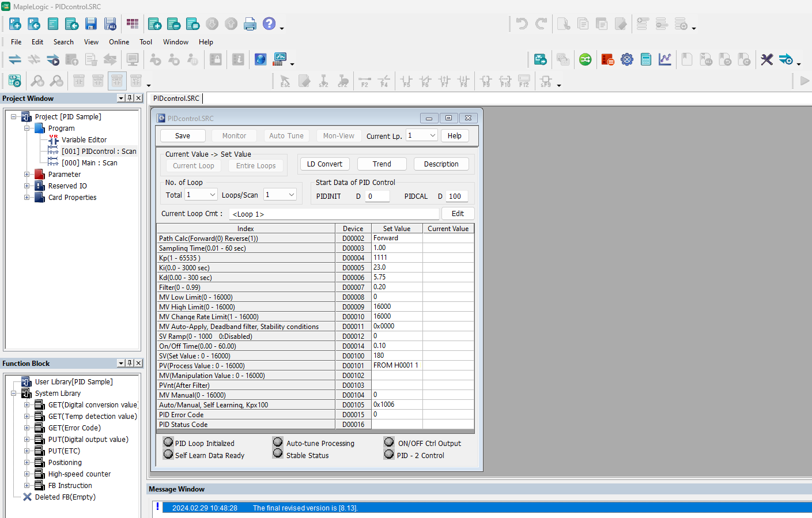Click the purple question mark help icon
Screen dimensions: 812x518
(x=269, y=24)
